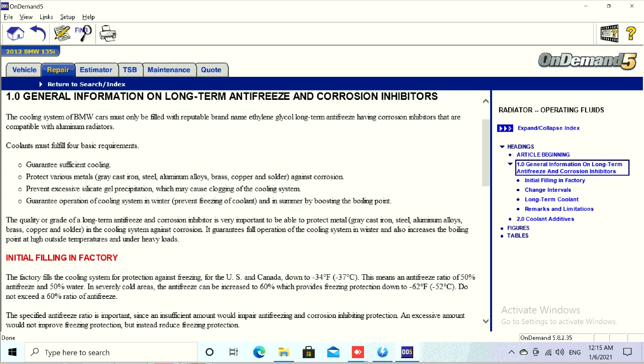
Task: Click the Back arrow toolbar icon
Action: [x=38, y=34]
